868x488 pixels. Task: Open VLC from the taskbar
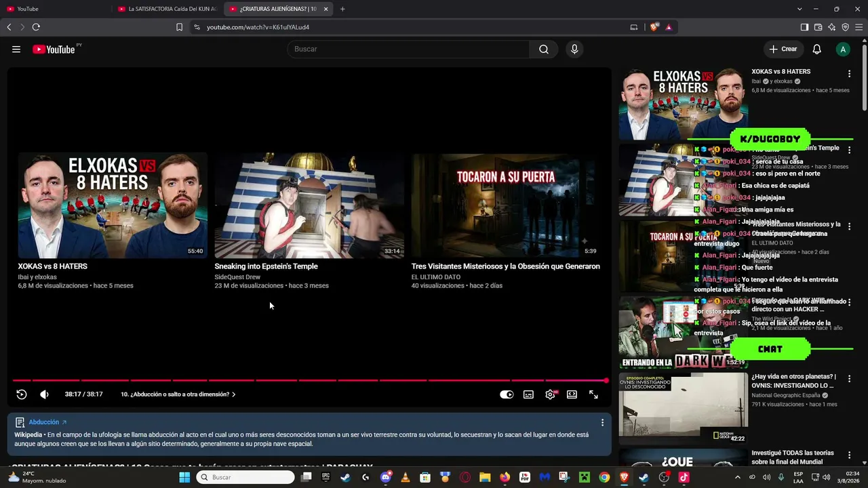point(406,477)
